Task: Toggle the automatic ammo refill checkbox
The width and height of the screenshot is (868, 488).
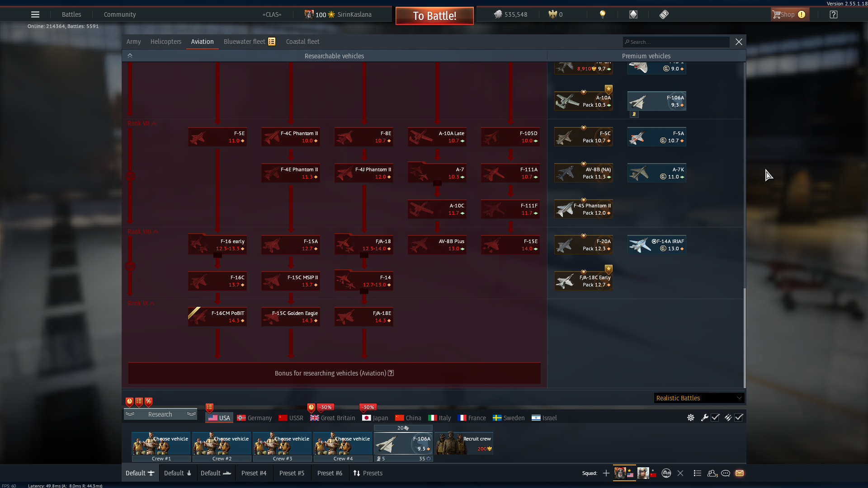Action: 739,418
